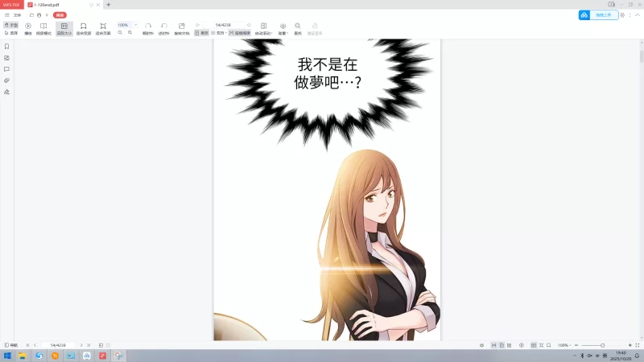The image size is (644, 362).
Task: Set view to actual size
Action: pos(64,29)
